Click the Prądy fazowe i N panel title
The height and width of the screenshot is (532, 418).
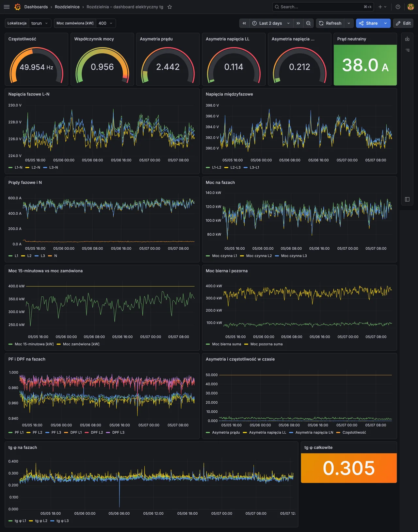(25, 182)
